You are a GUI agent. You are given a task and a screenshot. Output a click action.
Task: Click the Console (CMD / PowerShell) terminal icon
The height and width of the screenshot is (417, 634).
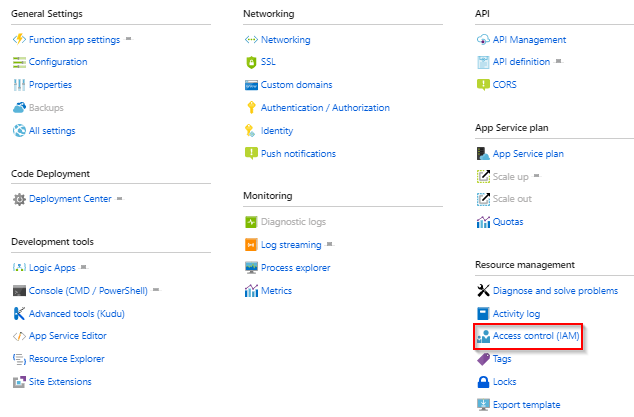point(19,291)
